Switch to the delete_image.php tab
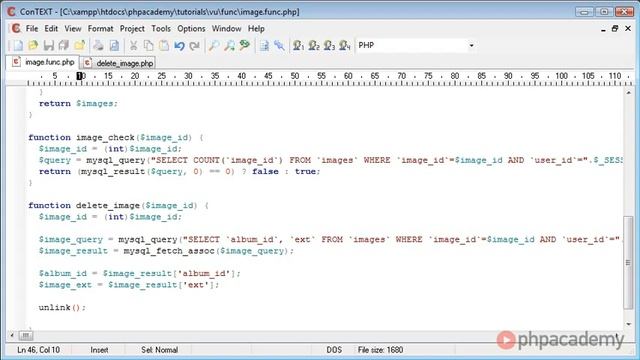The image size is (640, 360). click(x=118, y=63)
